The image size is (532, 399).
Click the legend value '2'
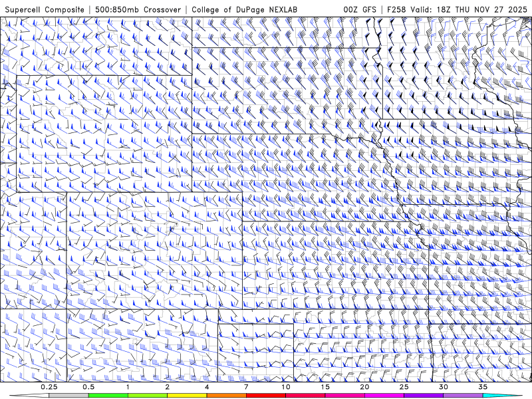pyautogui.click(x=168, y=387)
